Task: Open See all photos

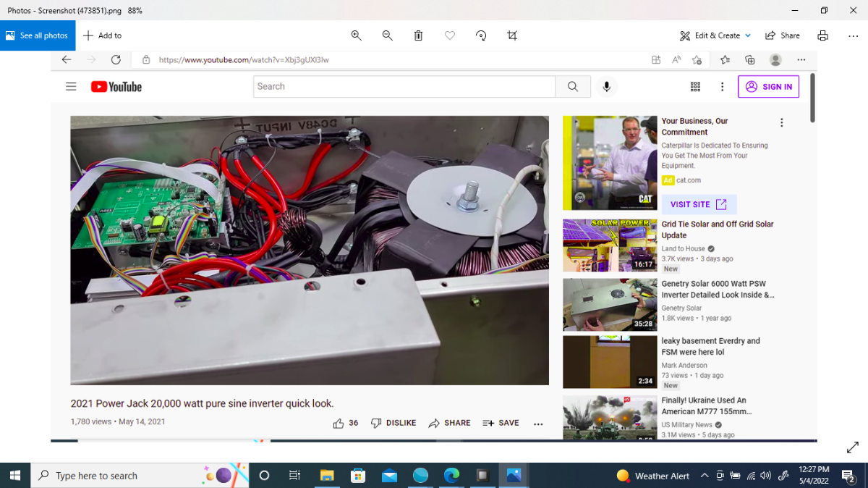Action: (38, 35)
